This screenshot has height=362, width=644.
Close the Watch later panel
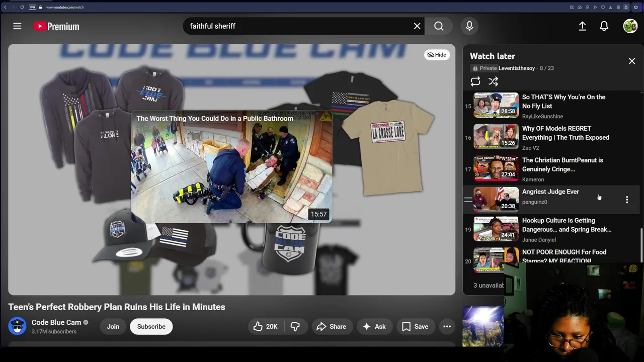coord(632,61)
